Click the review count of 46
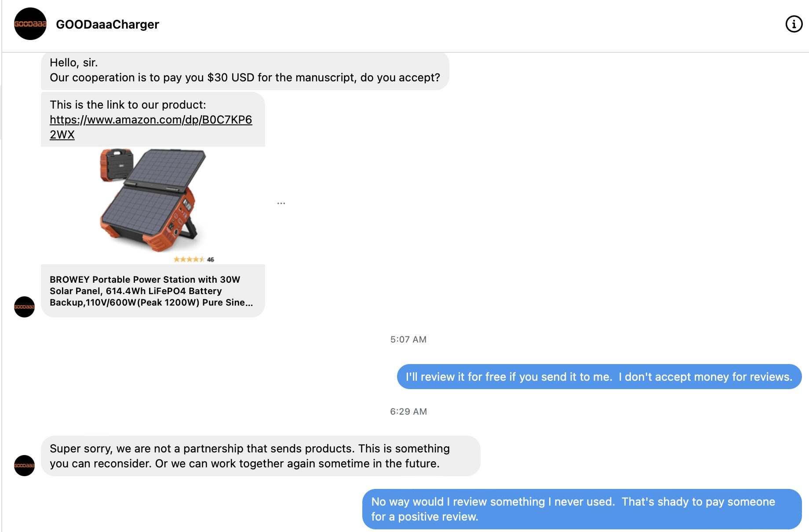The height and width of the screenshot is (532, 809). 210,259
